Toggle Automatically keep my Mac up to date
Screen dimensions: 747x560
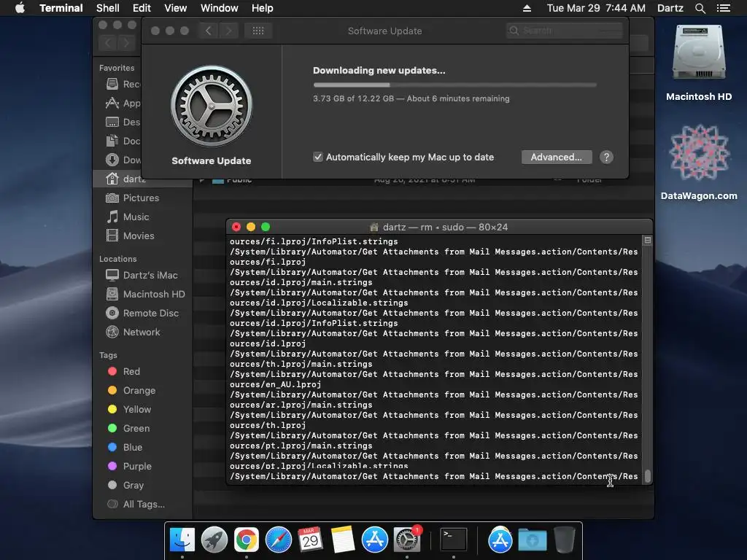coord(318,157)
